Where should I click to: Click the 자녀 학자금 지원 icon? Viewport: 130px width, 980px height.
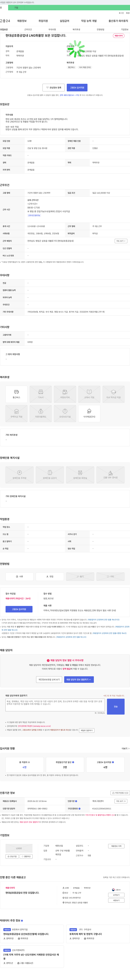click(x=113, y=394)
